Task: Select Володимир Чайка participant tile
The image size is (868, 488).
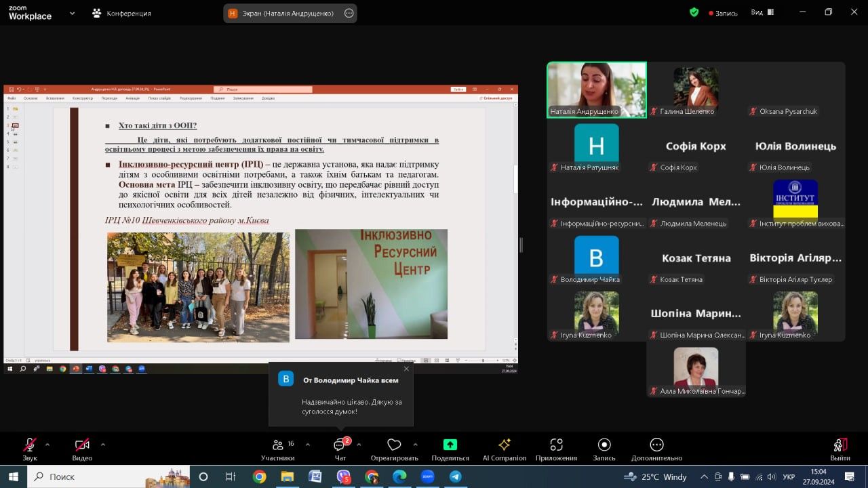Action: [x=597, y=258]
